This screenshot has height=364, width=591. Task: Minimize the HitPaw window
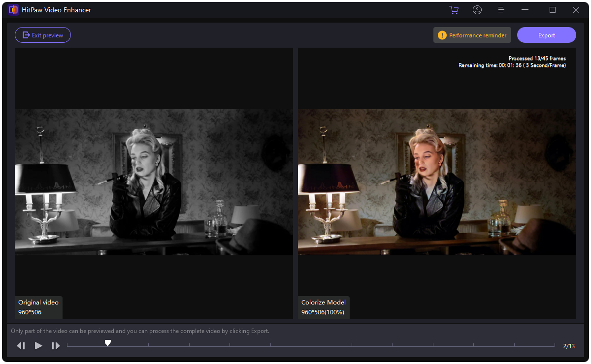coord(525,10)
